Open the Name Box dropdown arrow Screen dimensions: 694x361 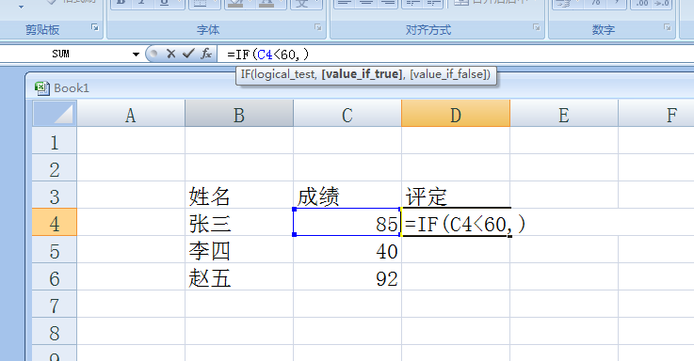click(135, 54)
